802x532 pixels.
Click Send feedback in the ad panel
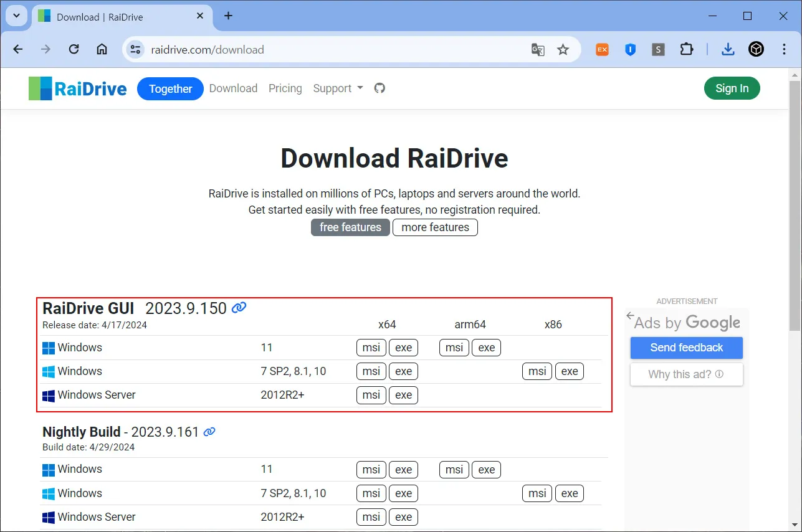pyautogui.click(x=687, y=348)
